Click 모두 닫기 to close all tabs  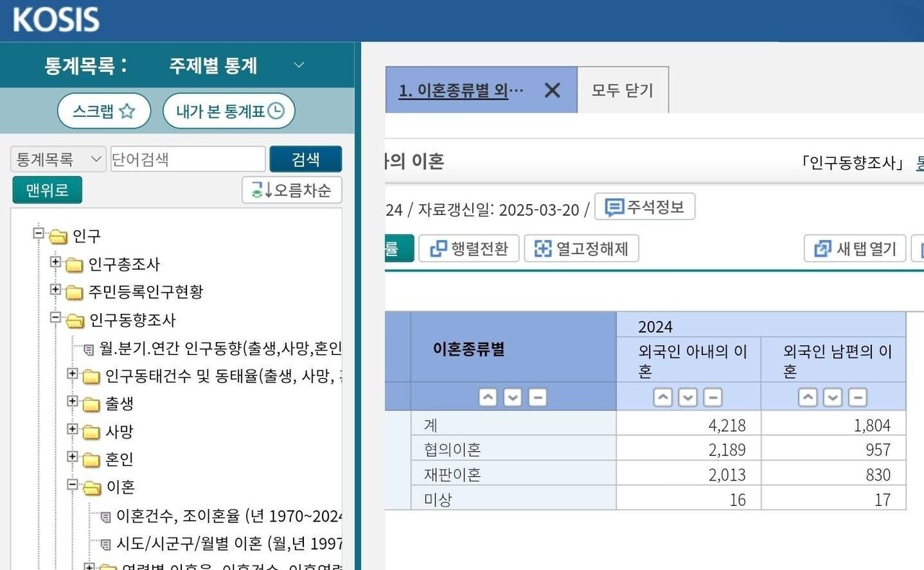click(x=622, y=89)
